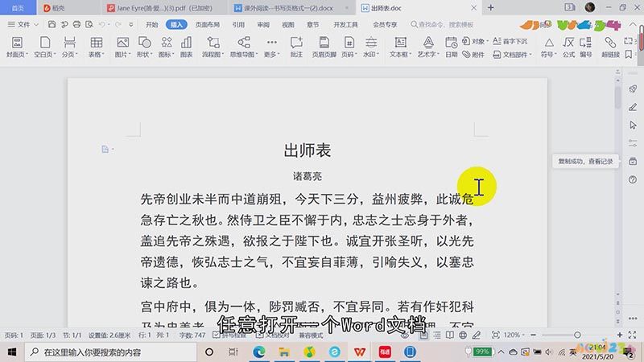Collapse the ribbon with the up chevron

633,25
